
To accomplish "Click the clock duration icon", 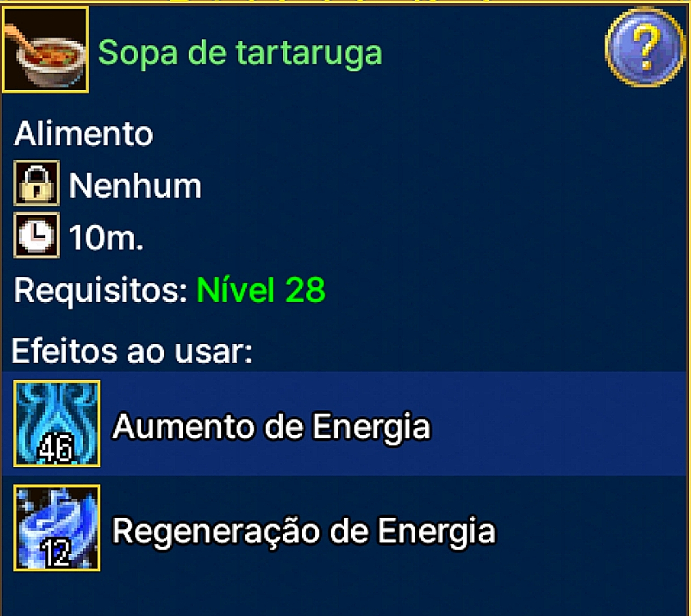I will coord(36,235).
